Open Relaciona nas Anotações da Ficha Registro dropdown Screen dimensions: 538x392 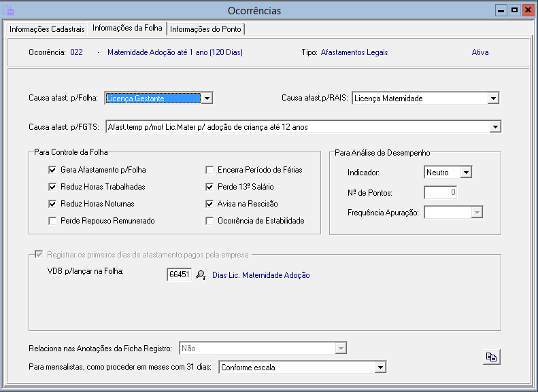341,348
